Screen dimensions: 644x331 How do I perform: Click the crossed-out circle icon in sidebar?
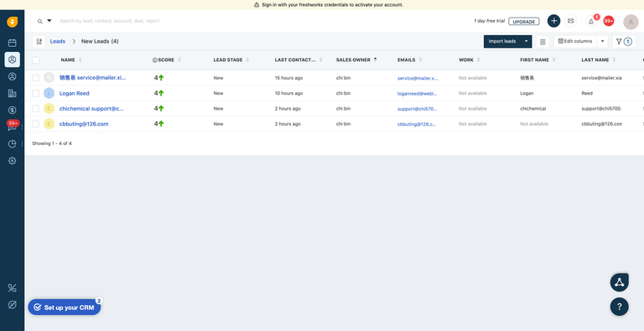(13, 305)
